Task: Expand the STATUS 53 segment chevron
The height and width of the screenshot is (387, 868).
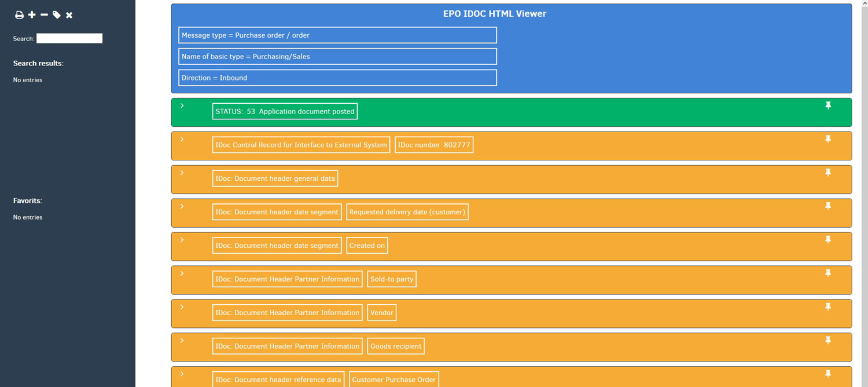Action: pyautogui.click(x=182, y=105)
